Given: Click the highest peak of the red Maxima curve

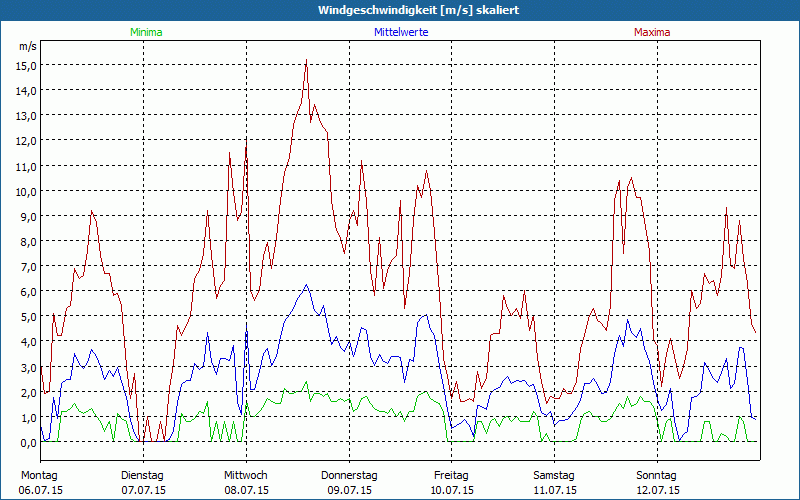Looking at the screenshot, I should tap(306, 60).
